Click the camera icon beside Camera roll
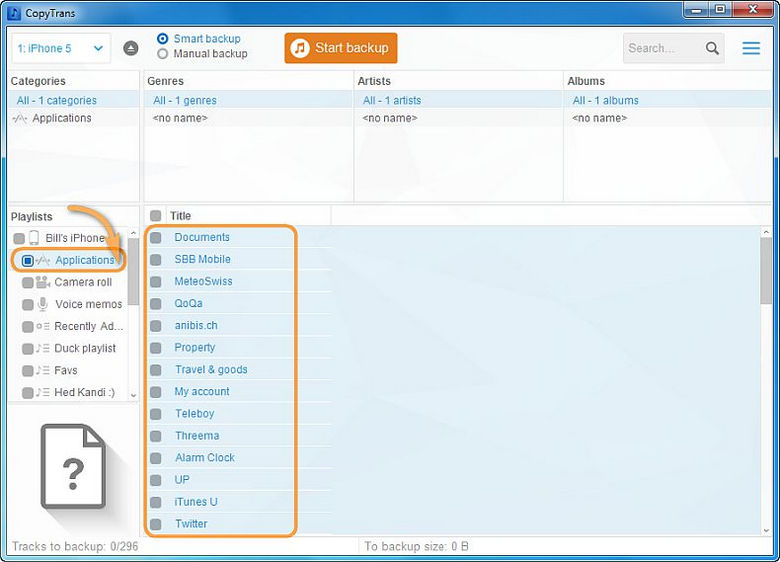The image size is (780, 562). click(43, 282)
